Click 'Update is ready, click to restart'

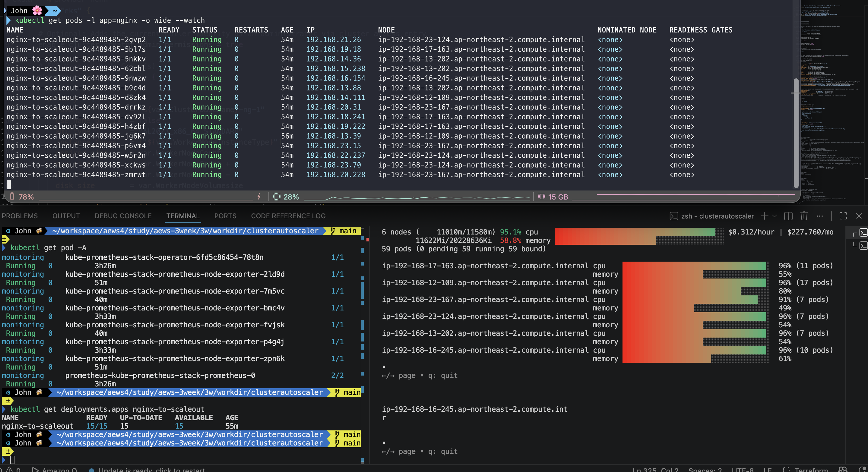[151, 469]
